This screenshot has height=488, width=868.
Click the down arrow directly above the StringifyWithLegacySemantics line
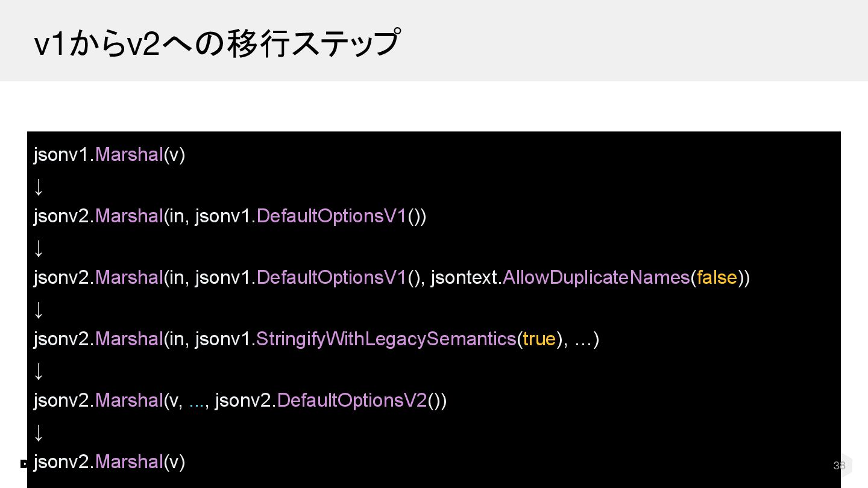click(x=39, y=308)
